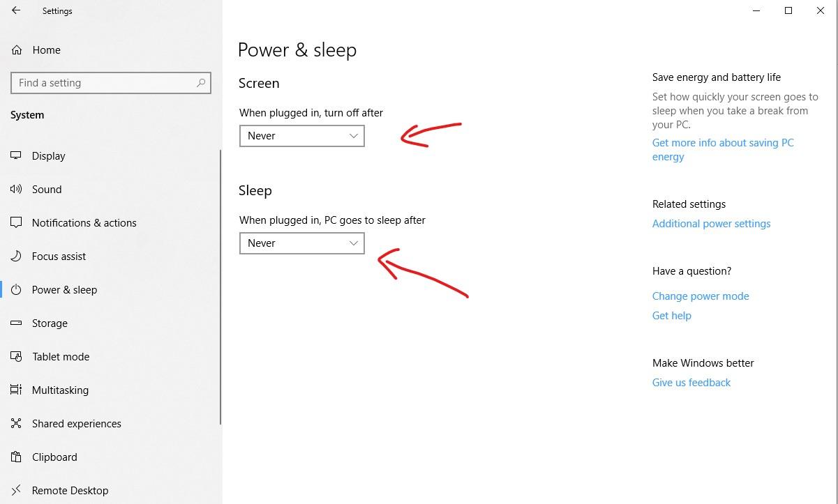Click the Change power mode link
The image size is (838, 504).
point(701,296)
